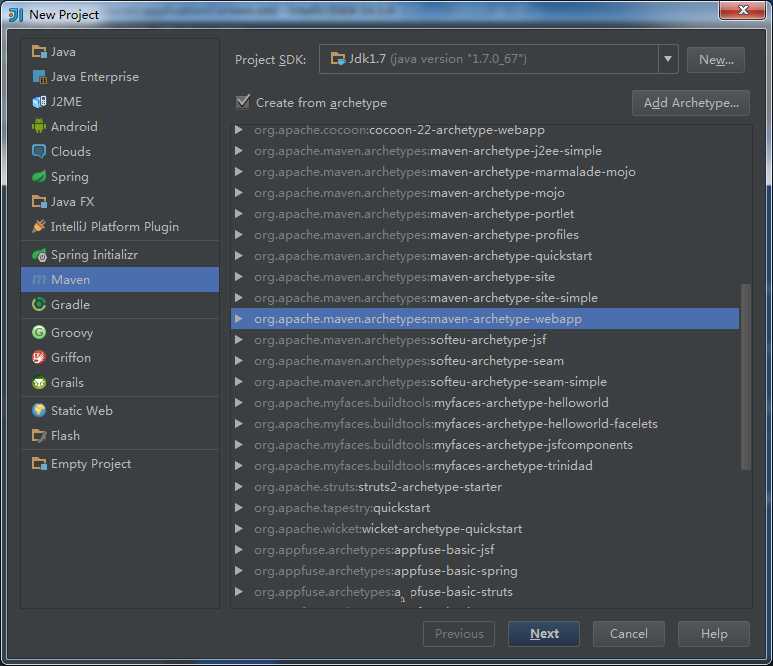Viewport: 773px width, 666px height.
Task: Select softeu-archetype-seam-simple archetype
Action: click(x=485, y=382)
